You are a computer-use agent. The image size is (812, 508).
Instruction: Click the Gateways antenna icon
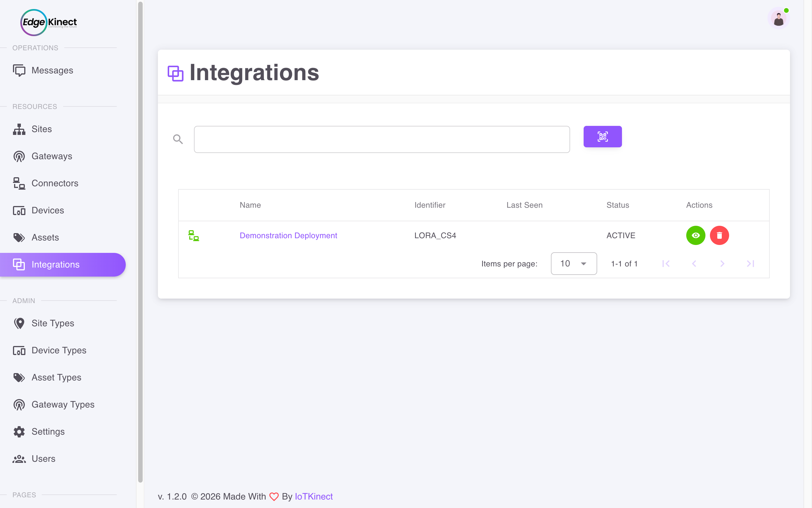click(19, 156)
